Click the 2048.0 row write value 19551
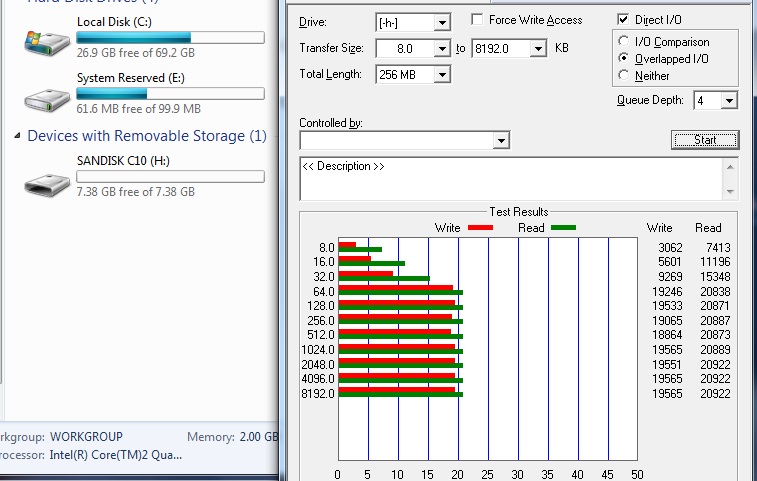The height and width of the screenshot is (481, 757). point(667,365)
